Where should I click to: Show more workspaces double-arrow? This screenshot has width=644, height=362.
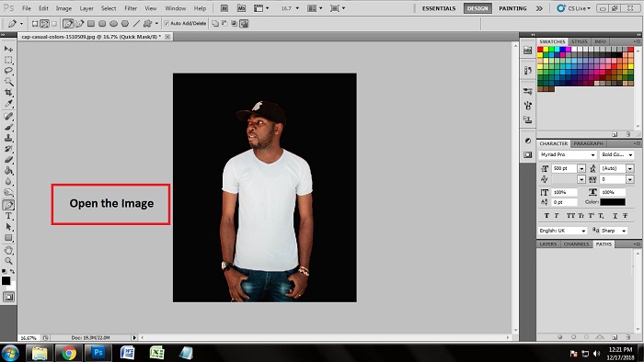click(x=539, y=8)
